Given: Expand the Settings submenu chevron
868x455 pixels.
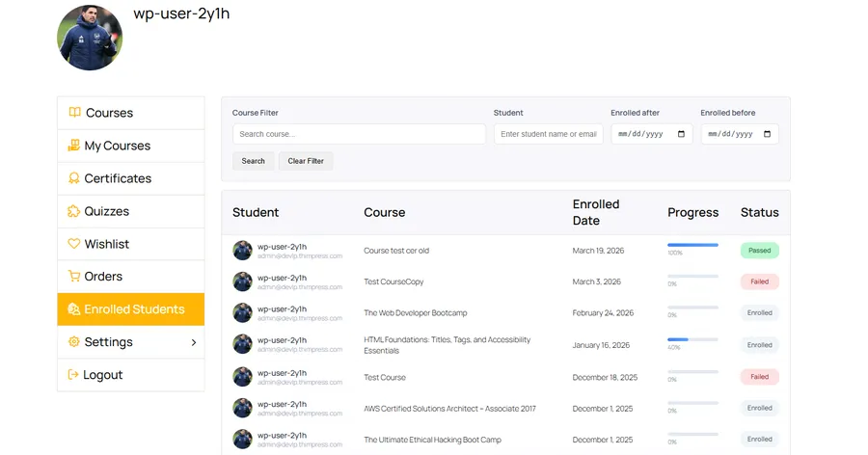Looking at the screenshot, I should point(194,342).
